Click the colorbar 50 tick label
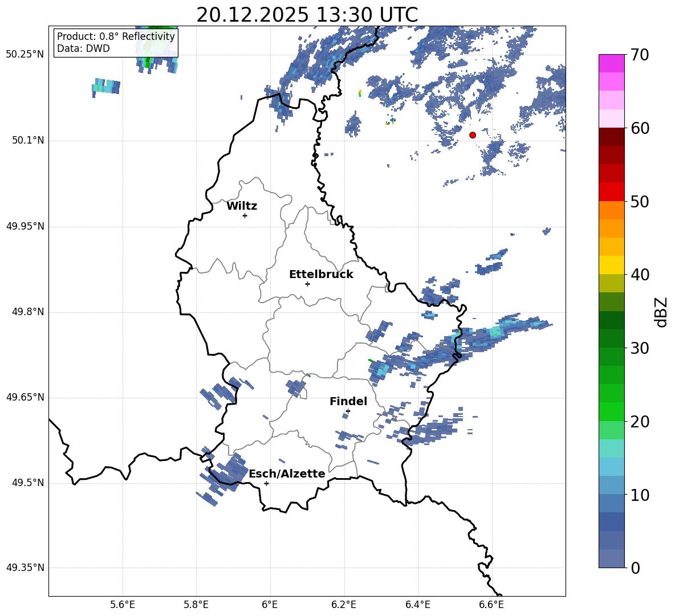 click(x=640, y=201)
